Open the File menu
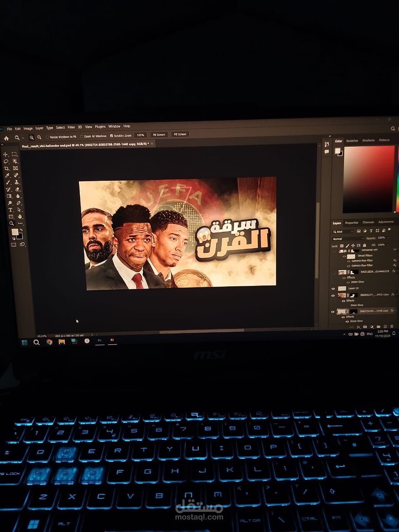 point(10,129)
